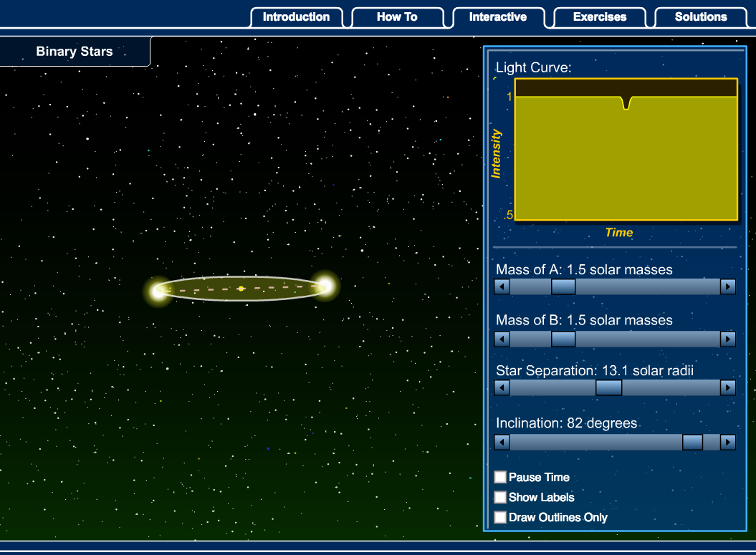Switch to the Introduction tab

pos(296,16)
